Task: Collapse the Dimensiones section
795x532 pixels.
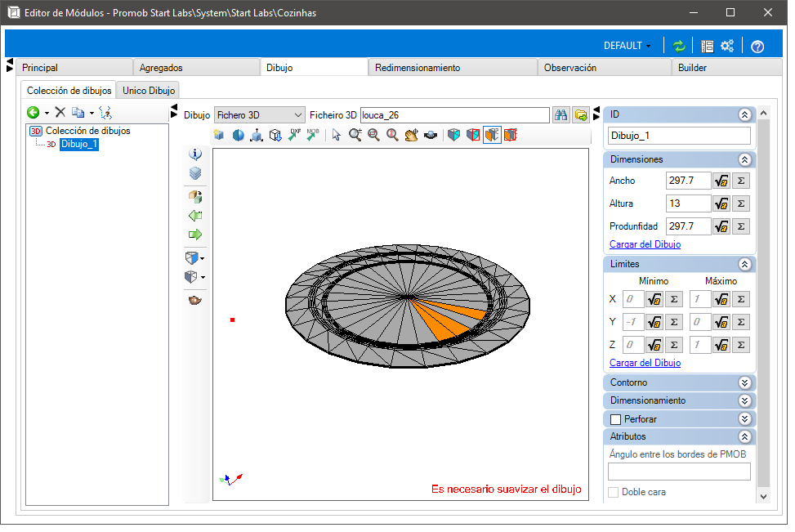Action: pyautogui.click(x=744, y=159)
